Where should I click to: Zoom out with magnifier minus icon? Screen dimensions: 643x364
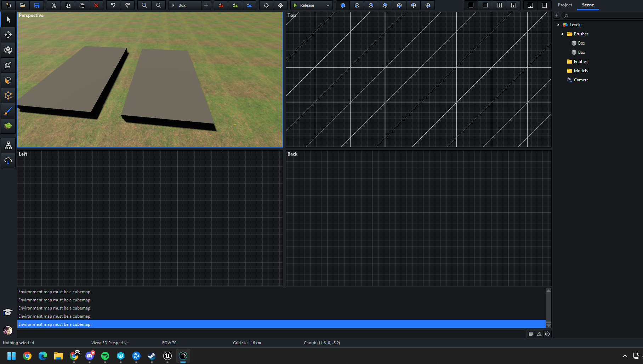click(159, 5)
